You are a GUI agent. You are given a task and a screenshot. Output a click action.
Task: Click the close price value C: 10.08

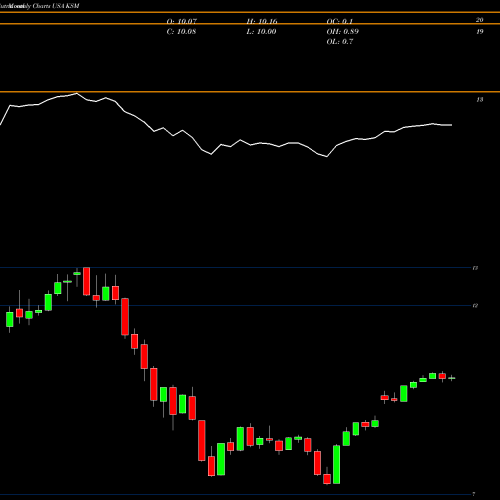click(181, 32)
